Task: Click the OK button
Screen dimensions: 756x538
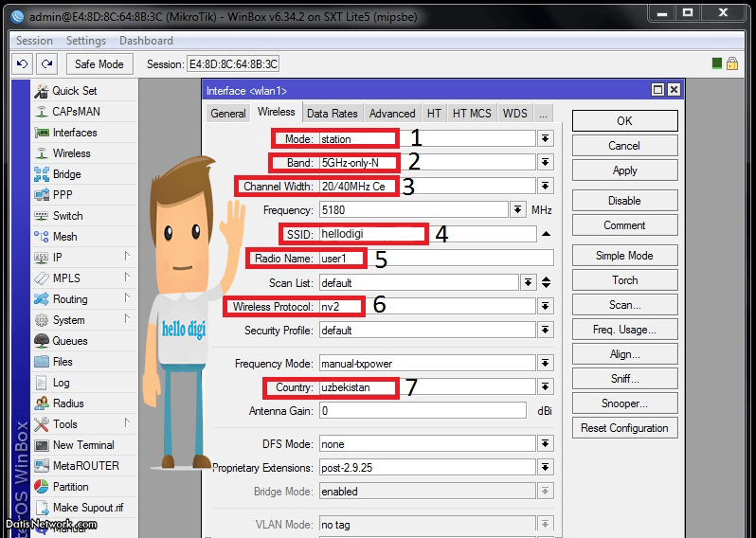Action: pos(625,121)
